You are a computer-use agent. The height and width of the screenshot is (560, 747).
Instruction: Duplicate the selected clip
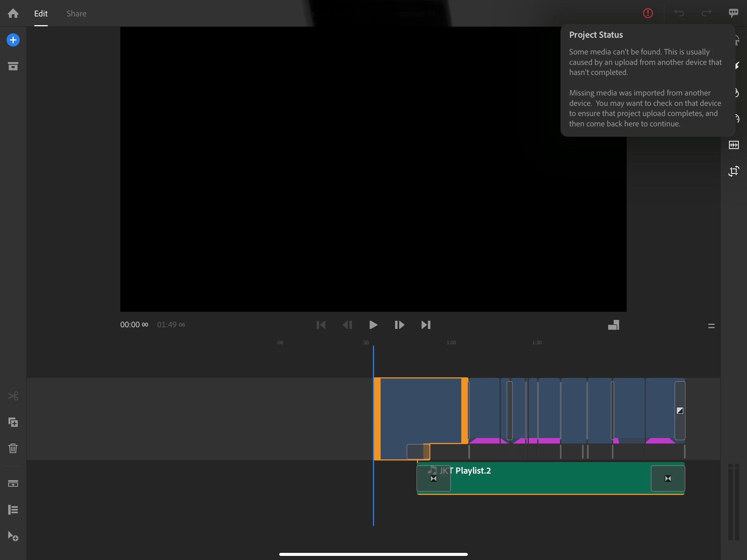click(x=13, y=422)
